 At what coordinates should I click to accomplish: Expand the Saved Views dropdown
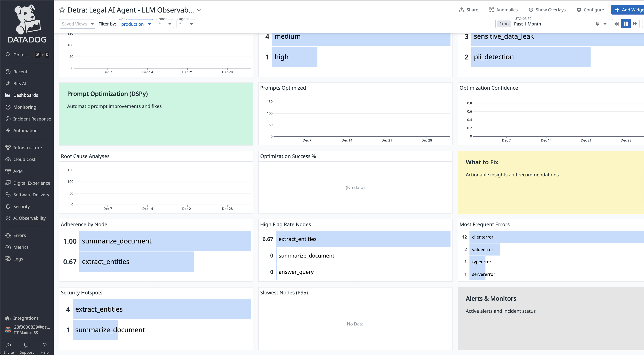(77, 24)
